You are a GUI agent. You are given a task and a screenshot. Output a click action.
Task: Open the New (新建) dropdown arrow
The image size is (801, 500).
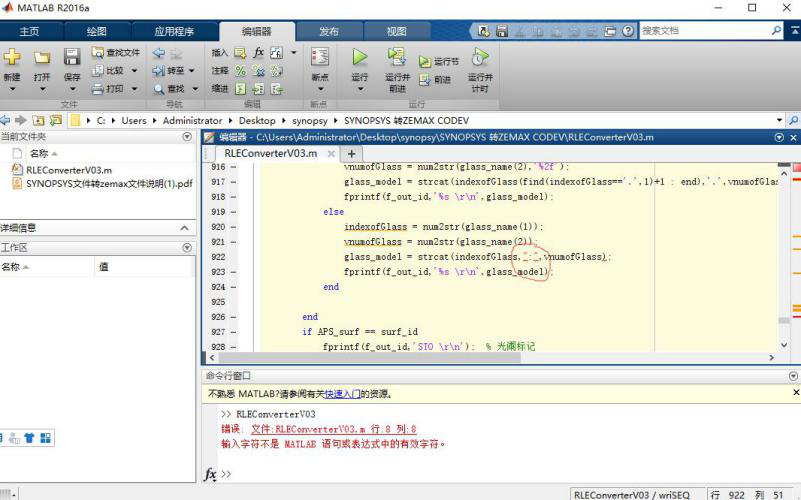point(12,89)
